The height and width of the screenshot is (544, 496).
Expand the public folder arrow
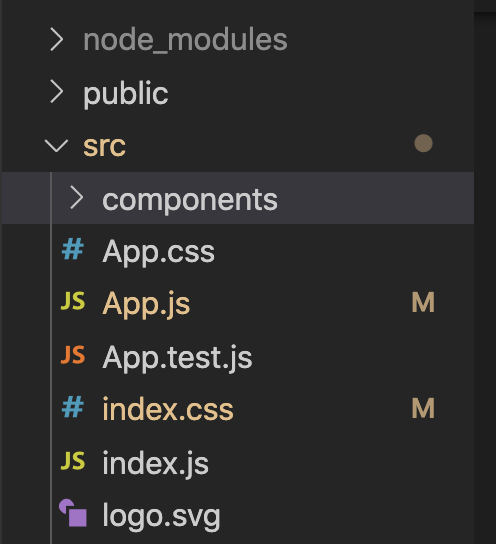pos(57,92)
